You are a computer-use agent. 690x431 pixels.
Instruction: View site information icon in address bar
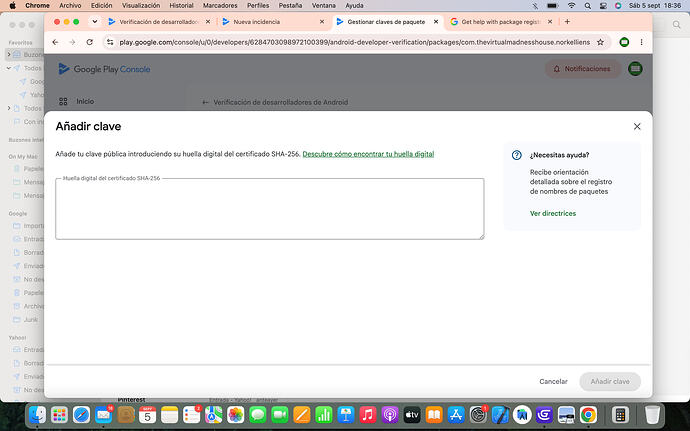point(110,42)
